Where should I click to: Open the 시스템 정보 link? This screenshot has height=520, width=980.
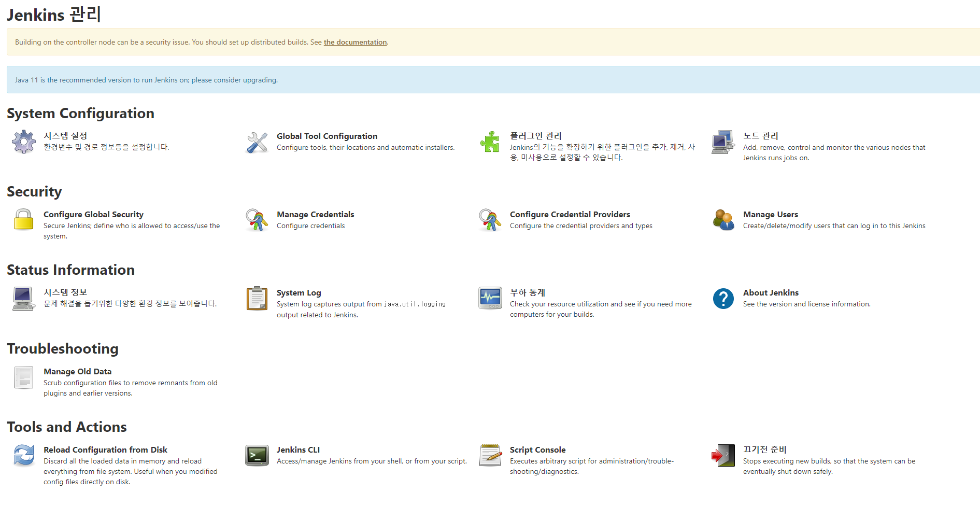[65, 292]
